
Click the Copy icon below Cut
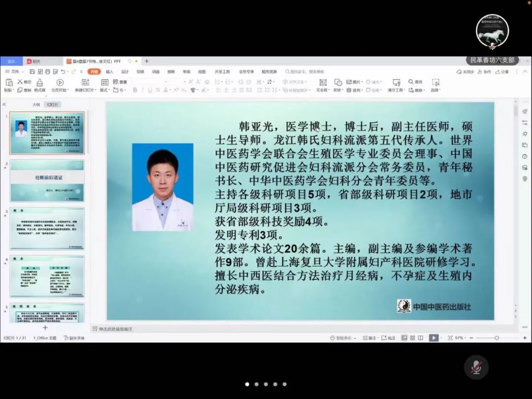[20, 90]
